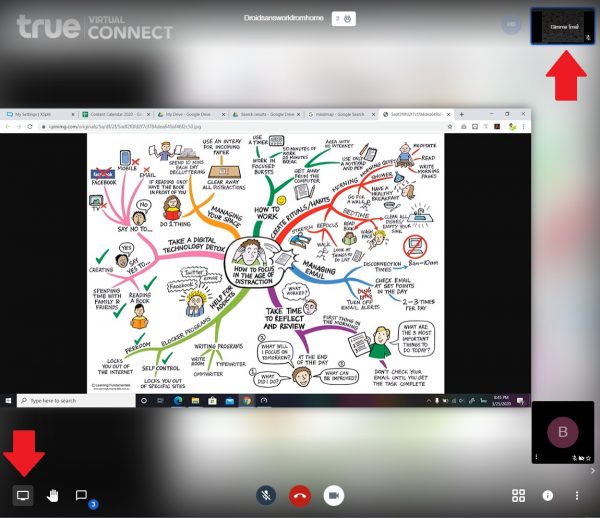Viewport: 600px width, 518px height.
Task: Unmute the microphone in the call bar
Action: point(266,495)
